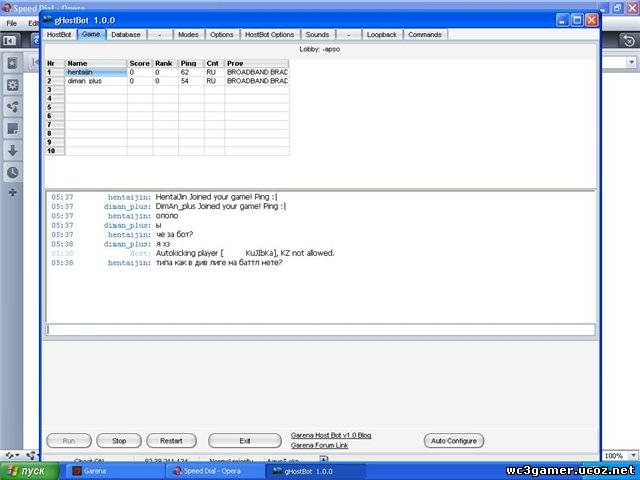Sort the player table by Name column
The height and width of the screenshot is (480, 640).
click(x=96, y=63)
